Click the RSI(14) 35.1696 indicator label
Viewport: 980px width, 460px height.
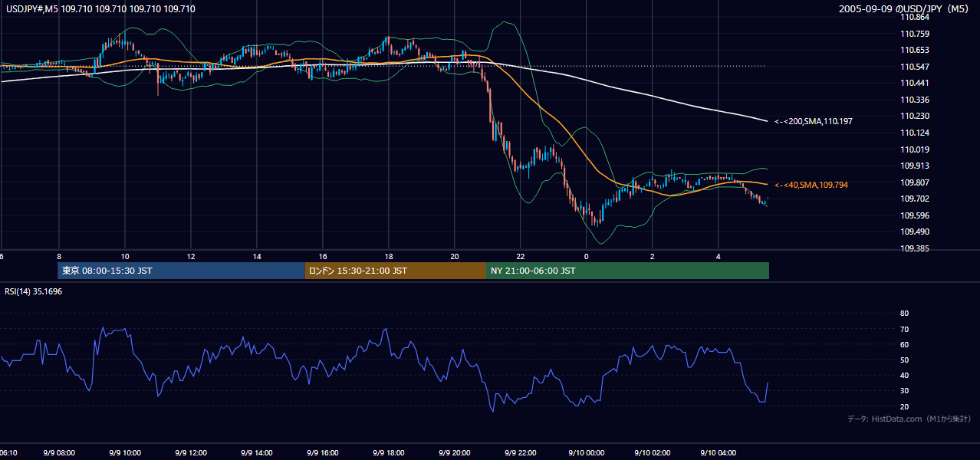32,291
